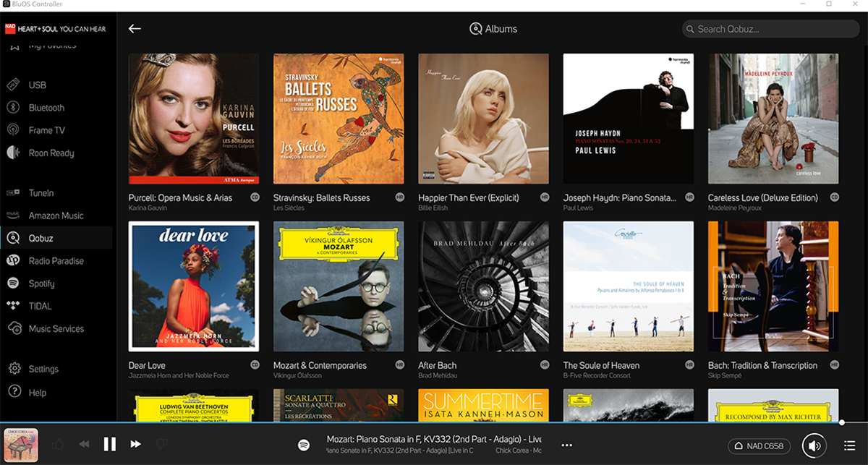Open Scarlatti Sonate a Quattro cover

tap(339, 405)
